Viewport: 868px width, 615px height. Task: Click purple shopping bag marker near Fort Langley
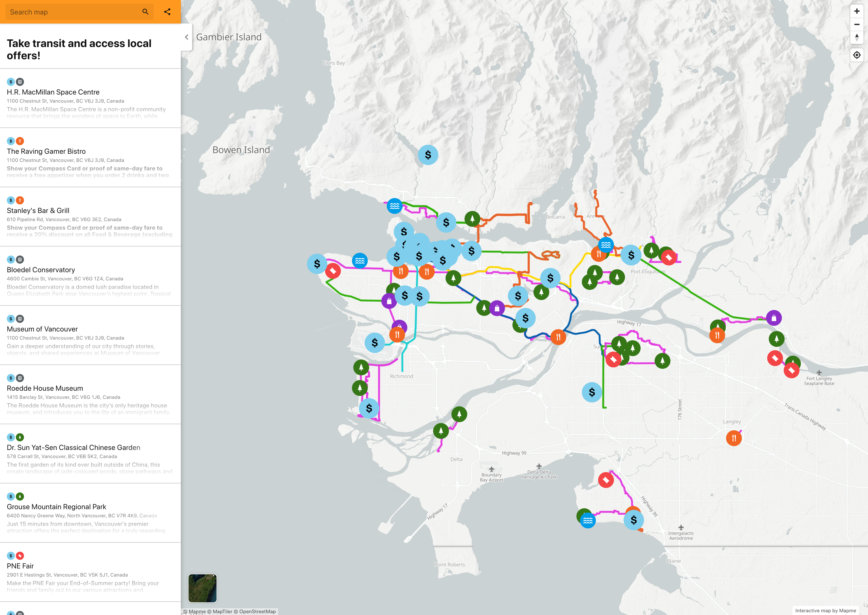coord(774,318)
